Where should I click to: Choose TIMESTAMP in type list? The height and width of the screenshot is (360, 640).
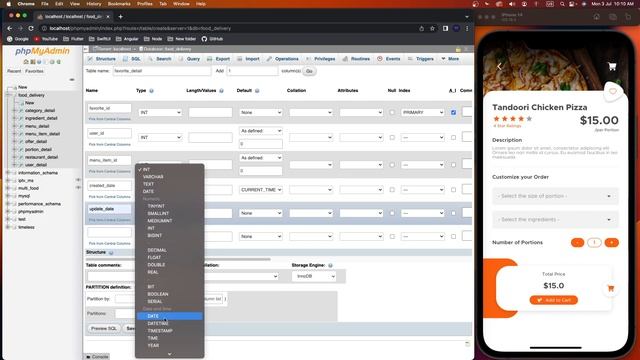pyautogui.click(x=160, y=331)
